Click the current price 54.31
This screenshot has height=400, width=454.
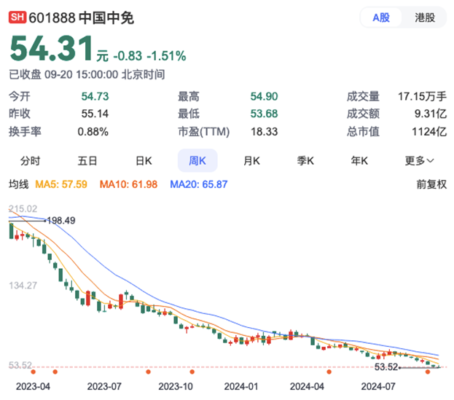pos(52,49)
